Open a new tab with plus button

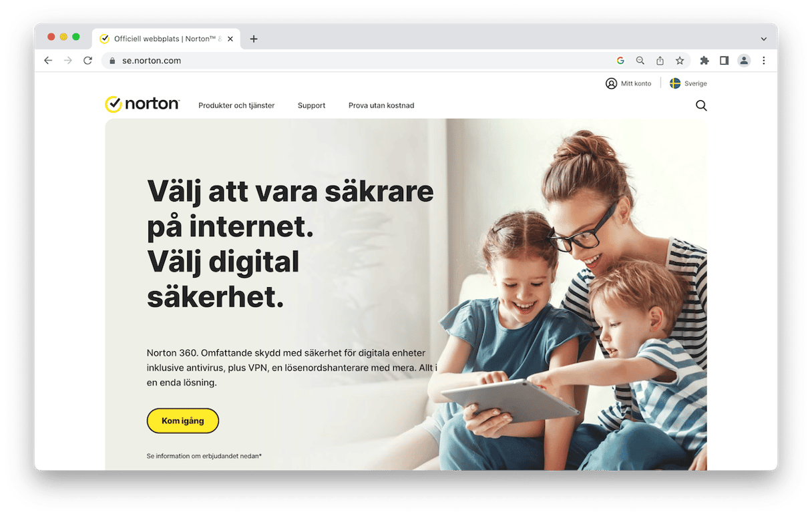254,39
